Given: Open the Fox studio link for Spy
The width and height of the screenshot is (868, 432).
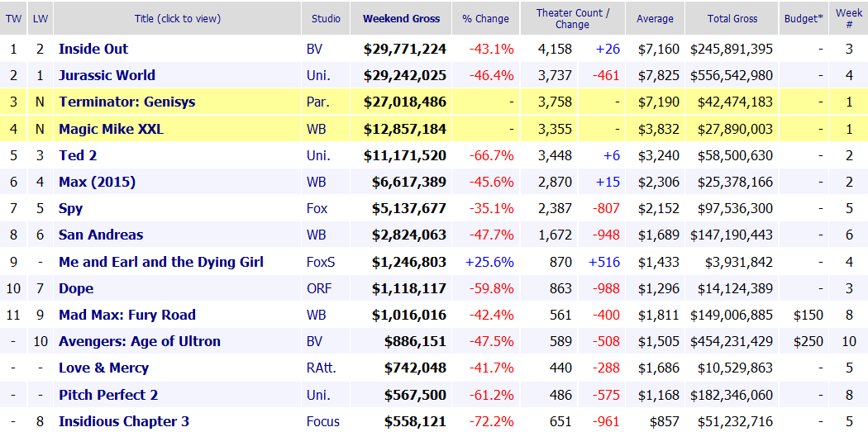Looking at the screenshot, I should 317,208.
